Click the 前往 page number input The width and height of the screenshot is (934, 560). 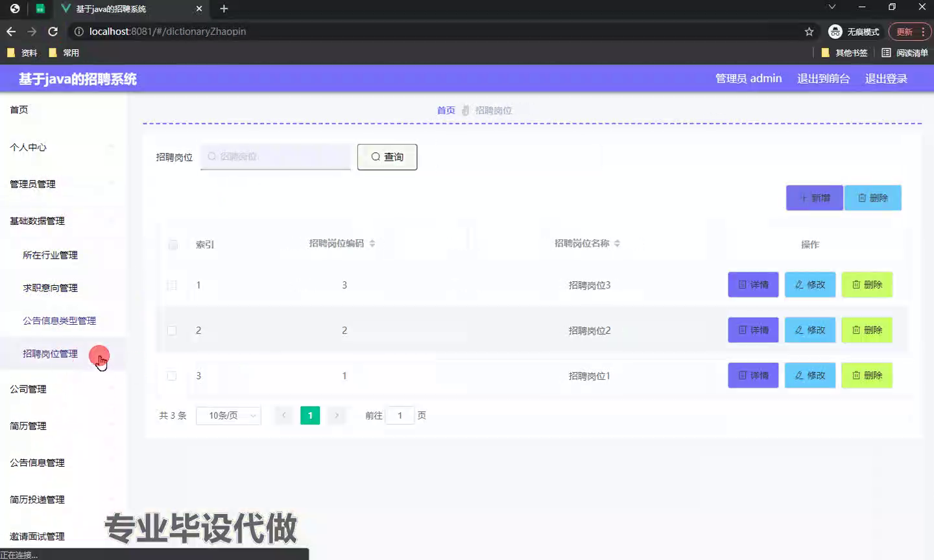point(400,415)
